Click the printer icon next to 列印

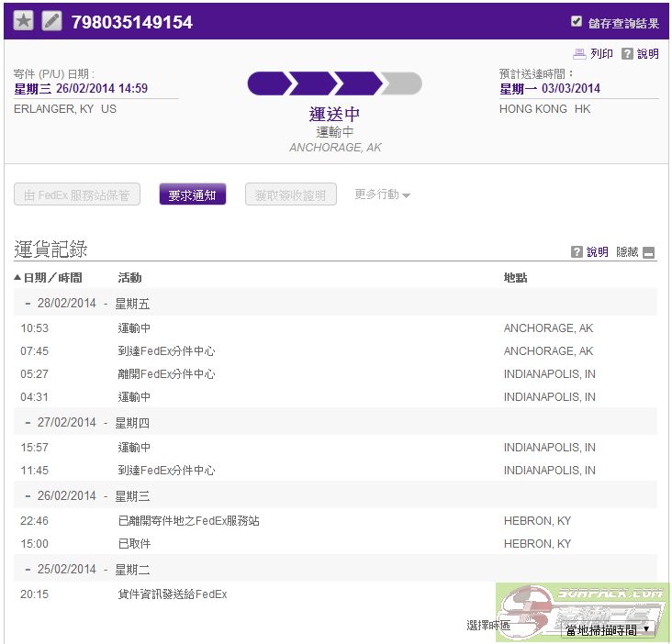point(579,54)
